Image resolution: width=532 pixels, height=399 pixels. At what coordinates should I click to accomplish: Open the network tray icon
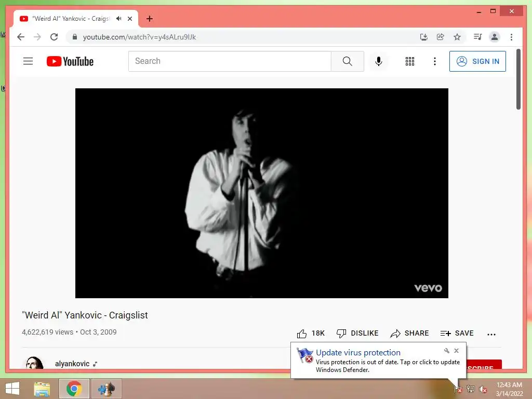tap(471, 389)
